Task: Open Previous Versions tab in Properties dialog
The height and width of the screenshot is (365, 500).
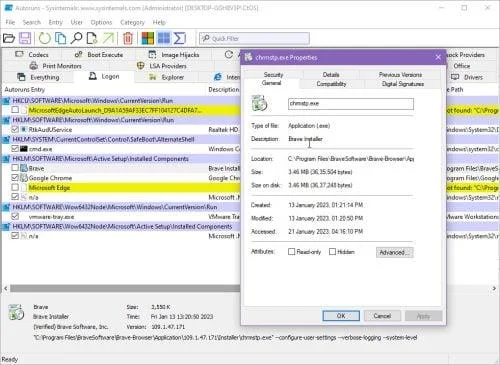Action: pos(400,75)
